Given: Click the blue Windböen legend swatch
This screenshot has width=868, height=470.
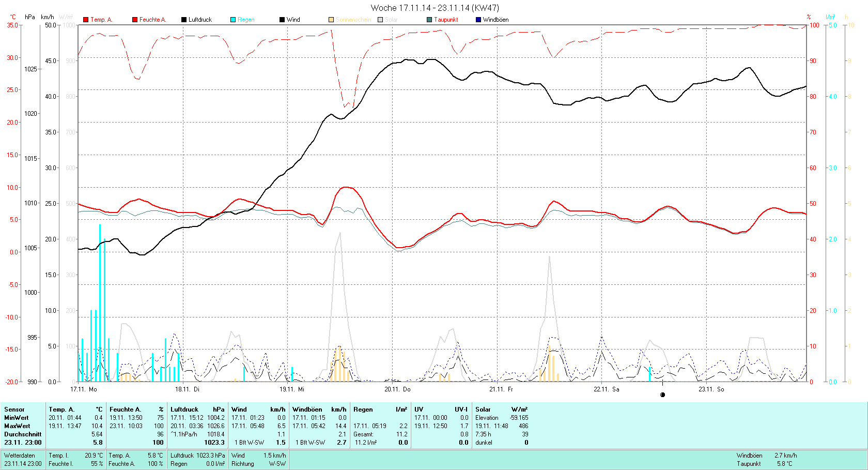Looking at the screenshot, I should click(478, 20).
